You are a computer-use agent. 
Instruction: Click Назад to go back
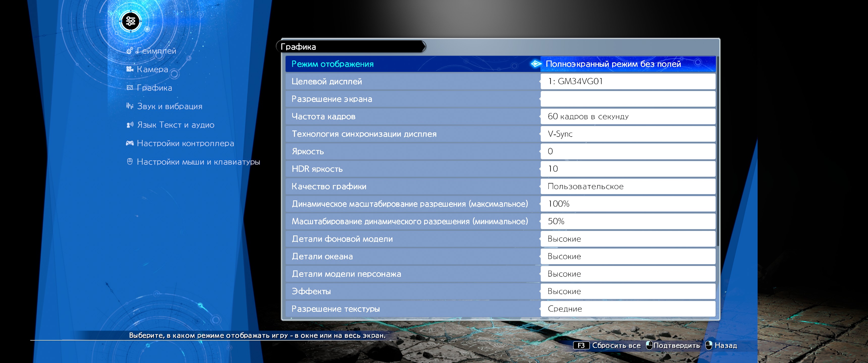[726, 346]
